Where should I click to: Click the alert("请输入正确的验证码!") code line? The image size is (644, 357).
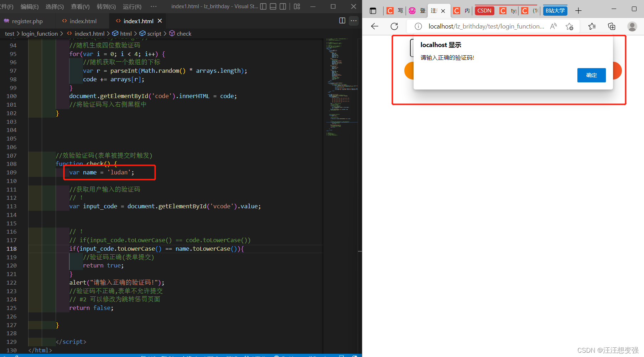[117, 282]
